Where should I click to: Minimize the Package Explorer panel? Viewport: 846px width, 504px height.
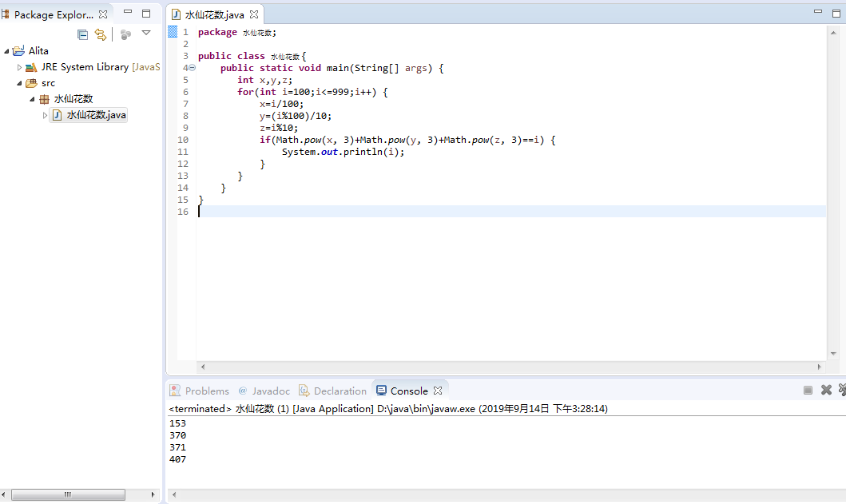(x=128, y=11)
